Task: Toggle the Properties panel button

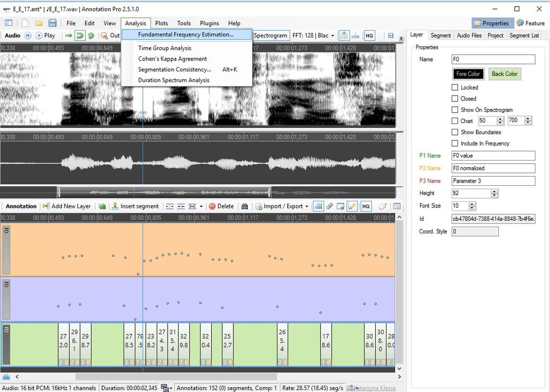Action: click(x=491, y=23)
